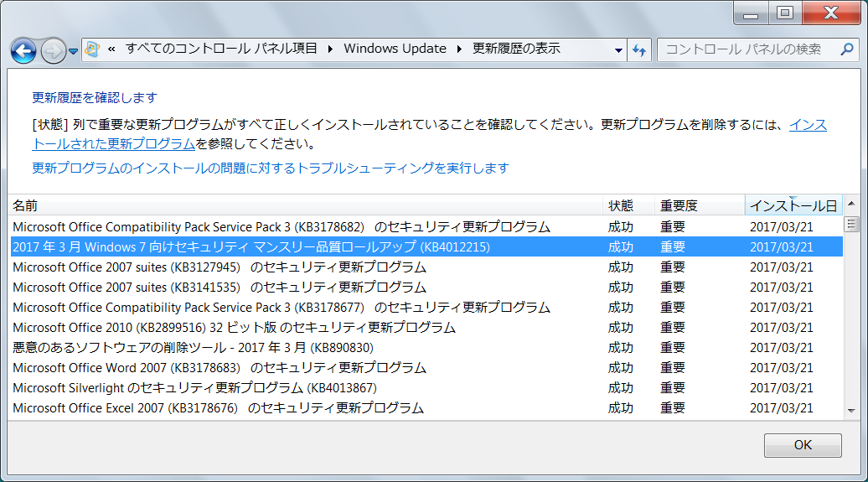Open the recent pages dropdown beside Forward
Image resolution: width=868 pixels, height=482 pixels.
[73, 51]
